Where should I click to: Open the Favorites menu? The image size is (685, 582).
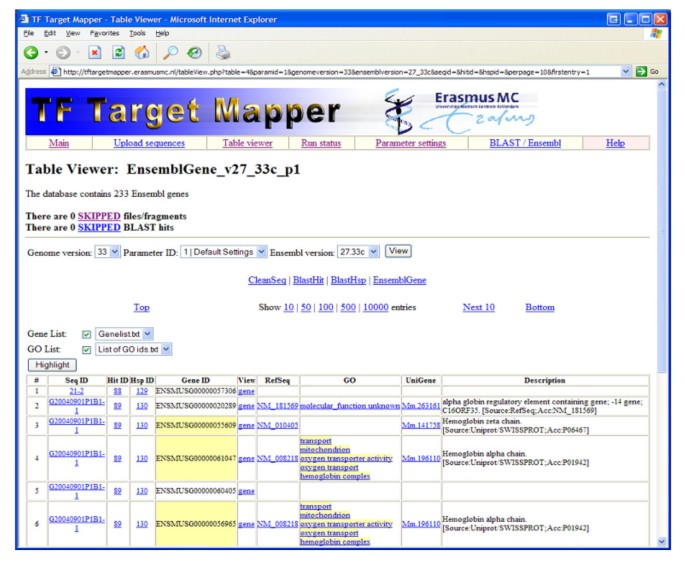104,33
